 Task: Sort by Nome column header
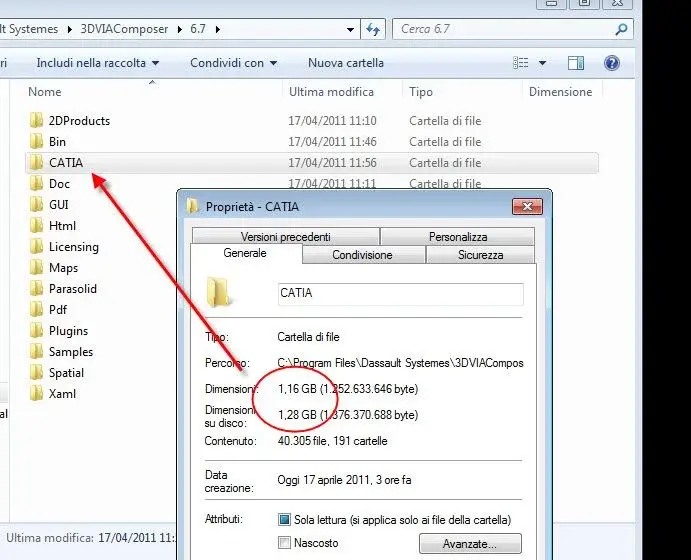point(45,92)
